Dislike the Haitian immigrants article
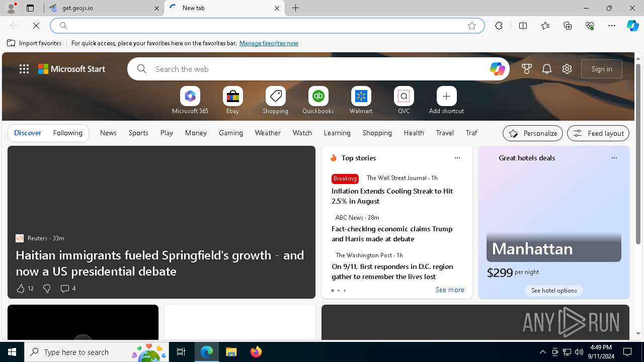 47,289
